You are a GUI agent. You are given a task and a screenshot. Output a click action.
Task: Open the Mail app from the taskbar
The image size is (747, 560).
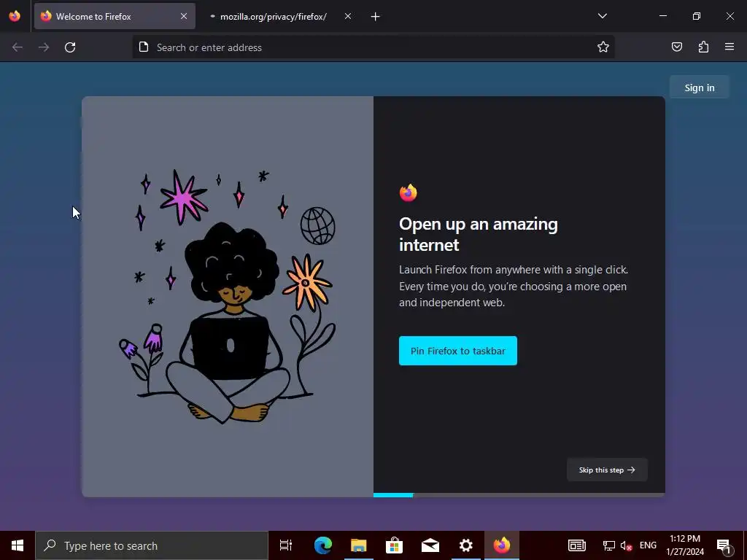point(430,545)
